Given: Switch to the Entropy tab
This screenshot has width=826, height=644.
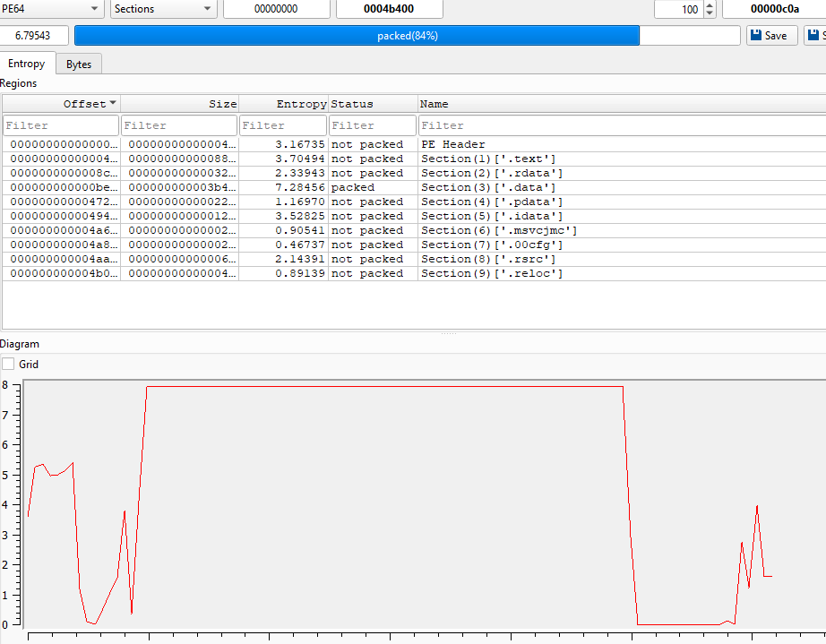Looking at the screenshot, I should coord(27,64).
